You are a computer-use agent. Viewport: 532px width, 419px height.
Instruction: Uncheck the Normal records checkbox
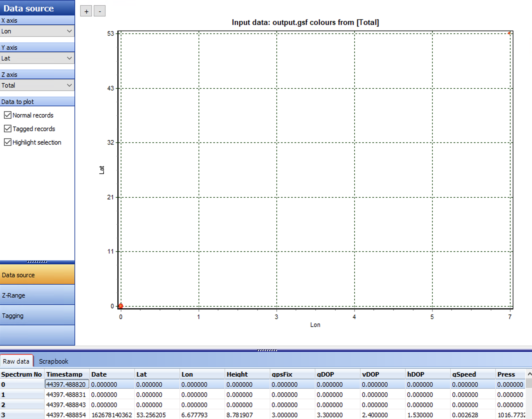click(x=8, y=115)
